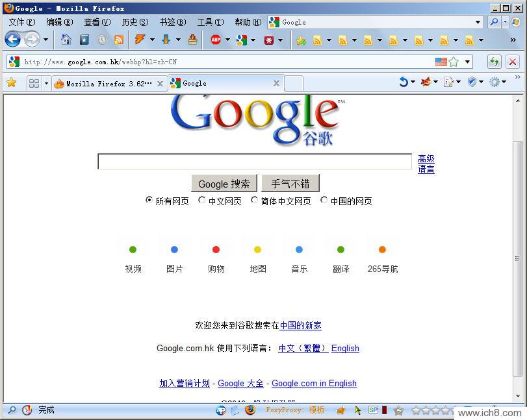Expand the blue shield dropdown arrow
Image resolution: width=527 pixels, height=420 pixels.
click(482, 82)
